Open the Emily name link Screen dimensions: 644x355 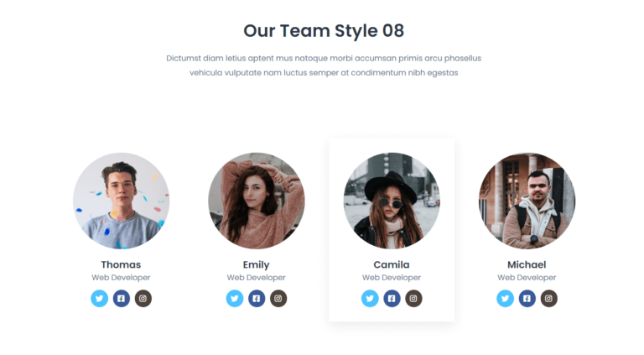point(257,265)
